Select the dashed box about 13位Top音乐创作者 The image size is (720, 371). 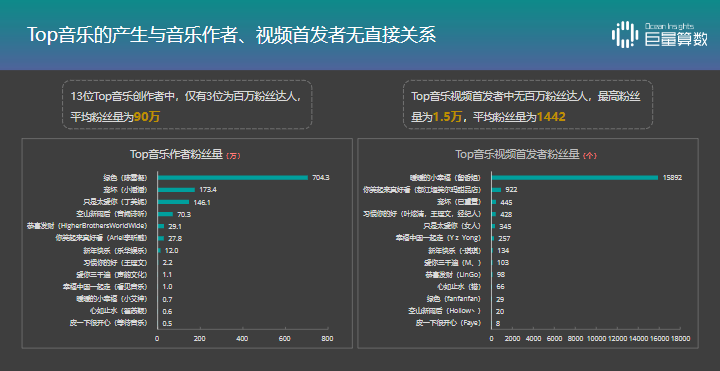187,105
